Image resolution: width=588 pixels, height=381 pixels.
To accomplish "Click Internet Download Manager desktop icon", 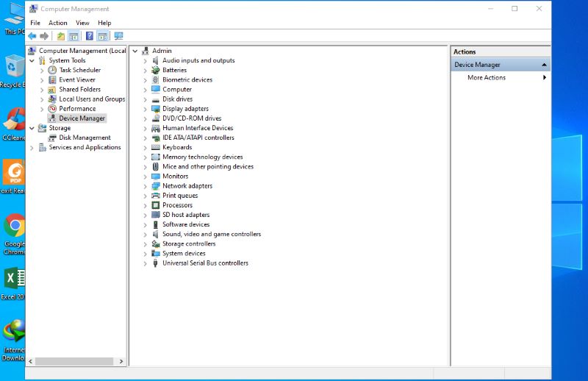I will [x=14, y=331].
